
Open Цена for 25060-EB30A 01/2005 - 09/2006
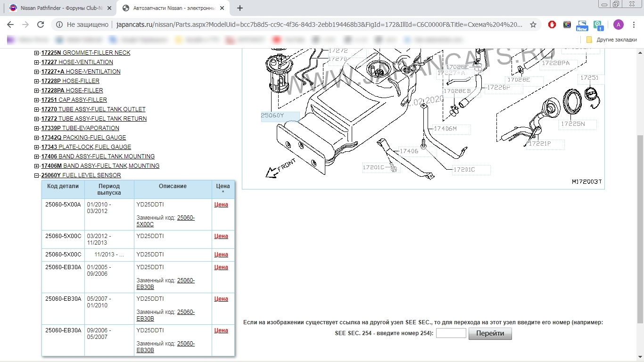pyautogui.click(x=221, y=267)
